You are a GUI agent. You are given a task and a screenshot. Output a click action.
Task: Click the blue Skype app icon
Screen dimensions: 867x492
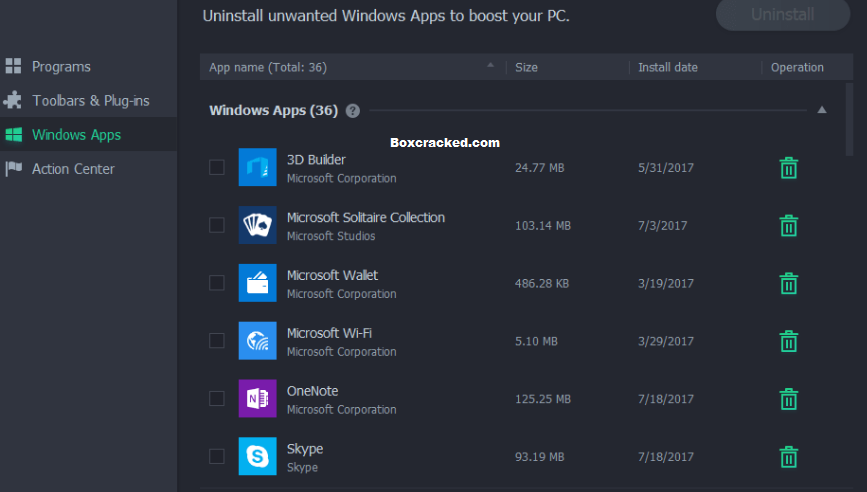tap(258, 456)
